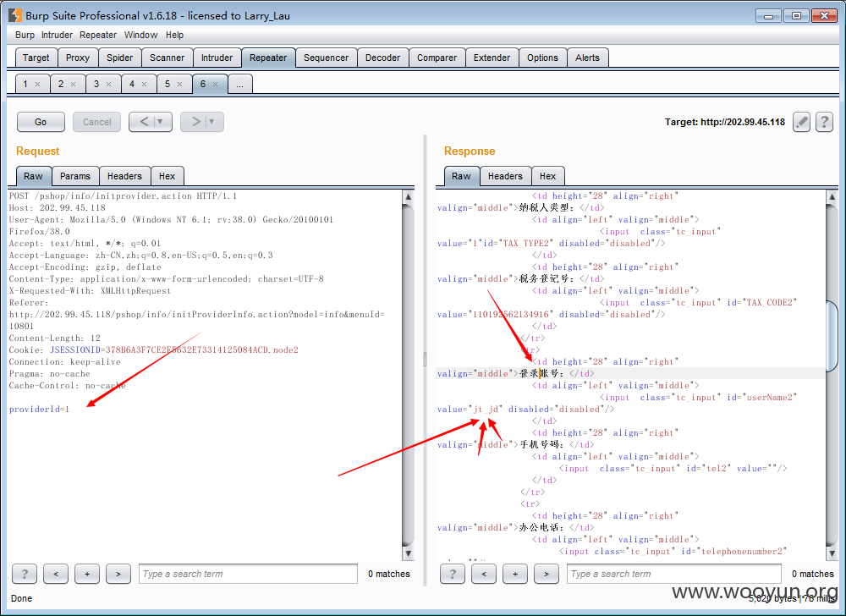Go to previous match in response search

coord(483,574)
